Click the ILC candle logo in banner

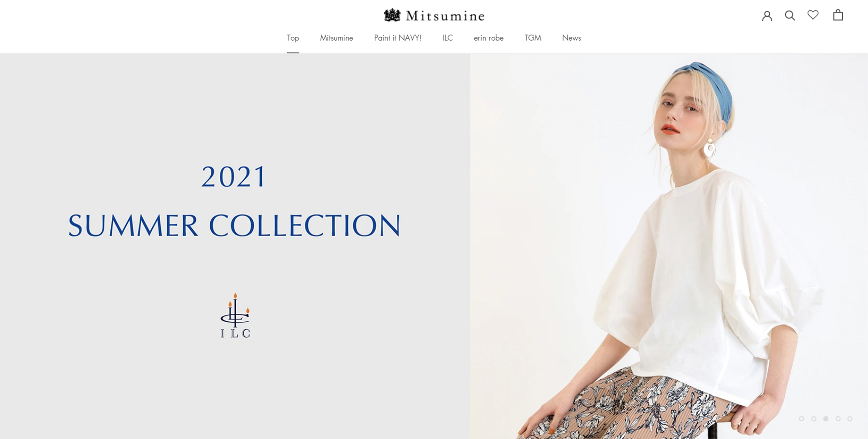[x=235, y=315]
